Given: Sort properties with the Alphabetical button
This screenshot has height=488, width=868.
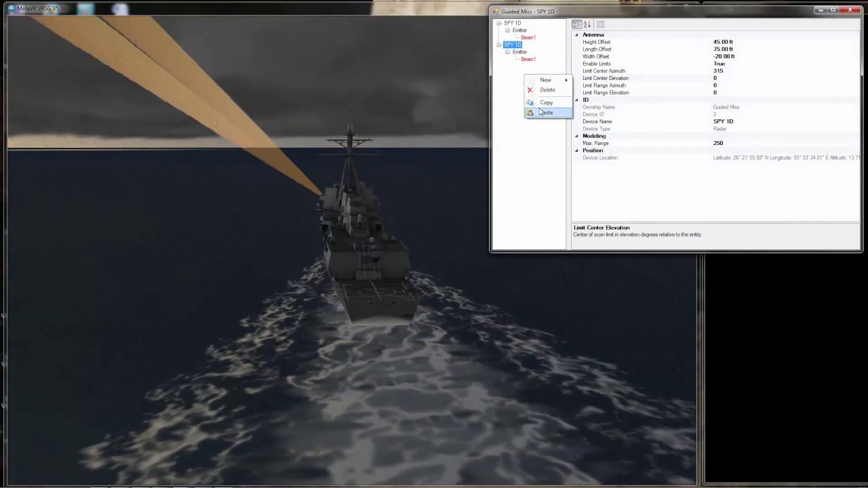Looking at the screenshot, I should click(587, 24).
